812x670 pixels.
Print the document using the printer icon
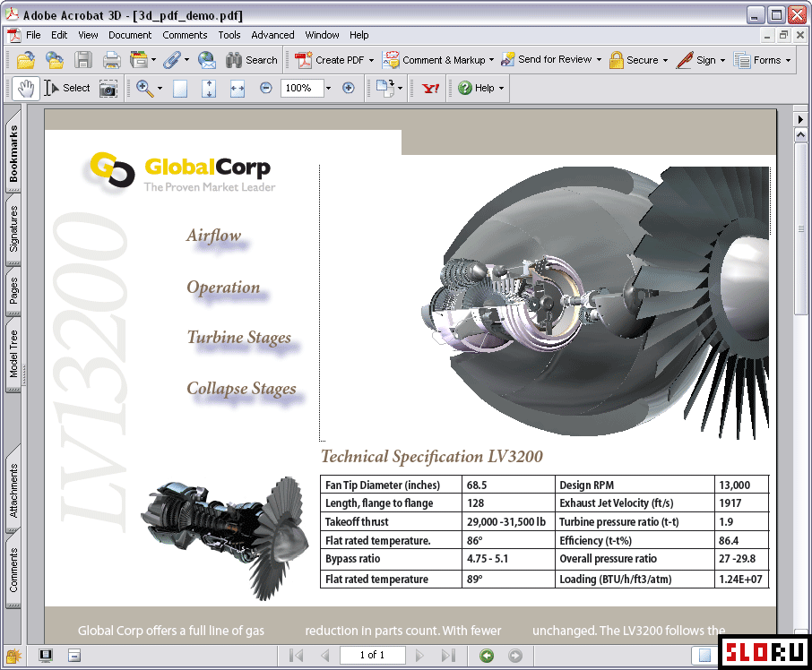111,60
